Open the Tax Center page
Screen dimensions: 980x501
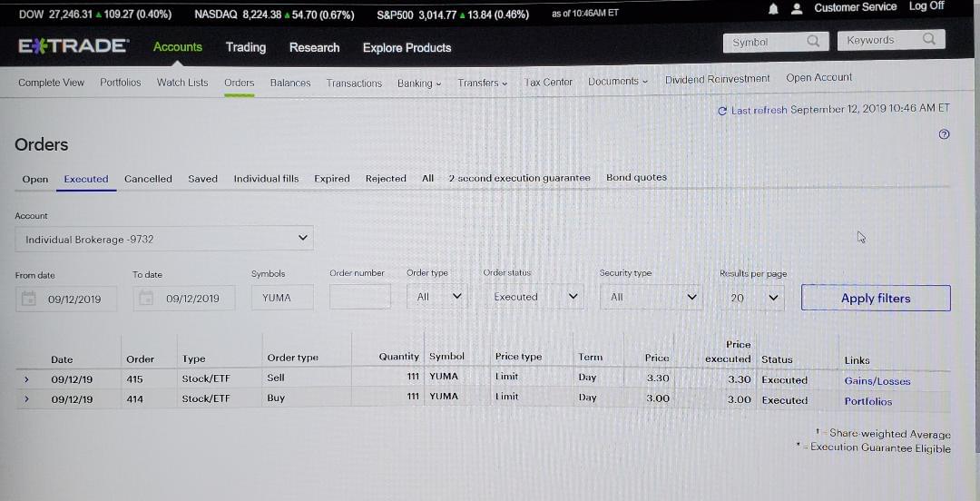pos(548,82)
